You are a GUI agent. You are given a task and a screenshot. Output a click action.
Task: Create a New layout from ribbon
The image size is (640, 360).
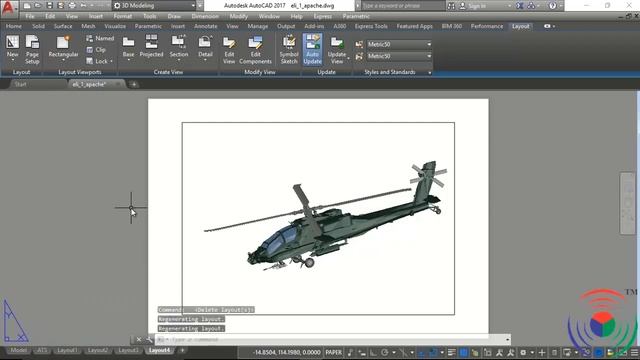click(x=12, y=47)
